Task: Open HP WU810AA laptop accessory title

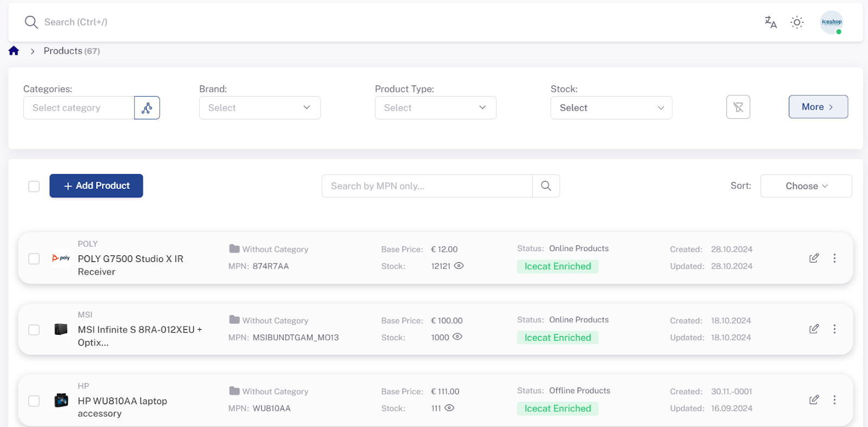Action: click(123, 407)
